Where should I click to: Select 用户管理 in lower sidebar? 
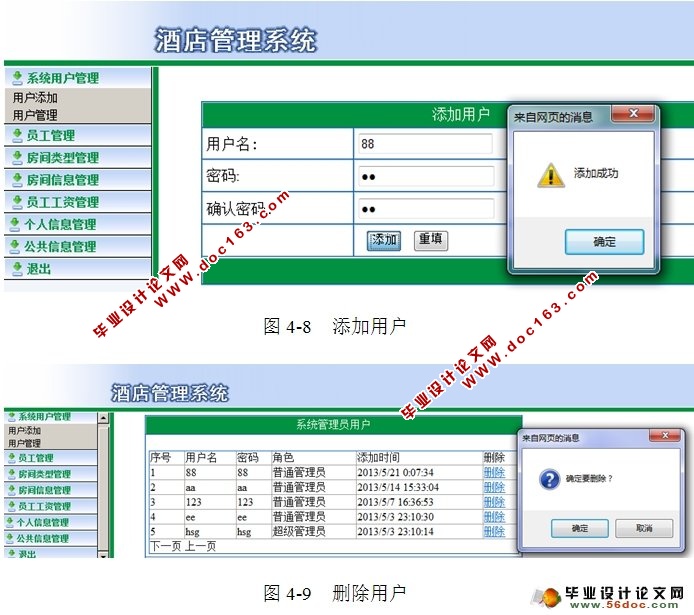click(x=25, y=443)
